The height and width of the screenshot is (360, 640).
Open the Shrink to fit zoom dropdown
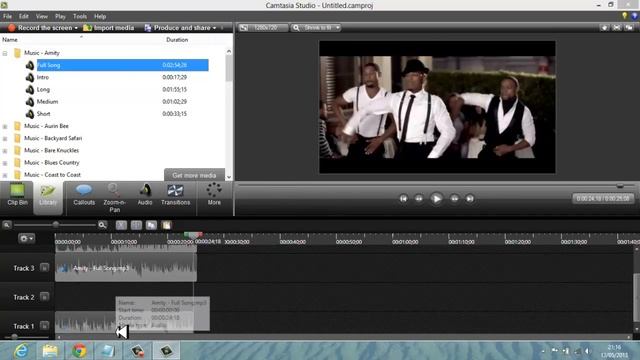pos(316,28)
